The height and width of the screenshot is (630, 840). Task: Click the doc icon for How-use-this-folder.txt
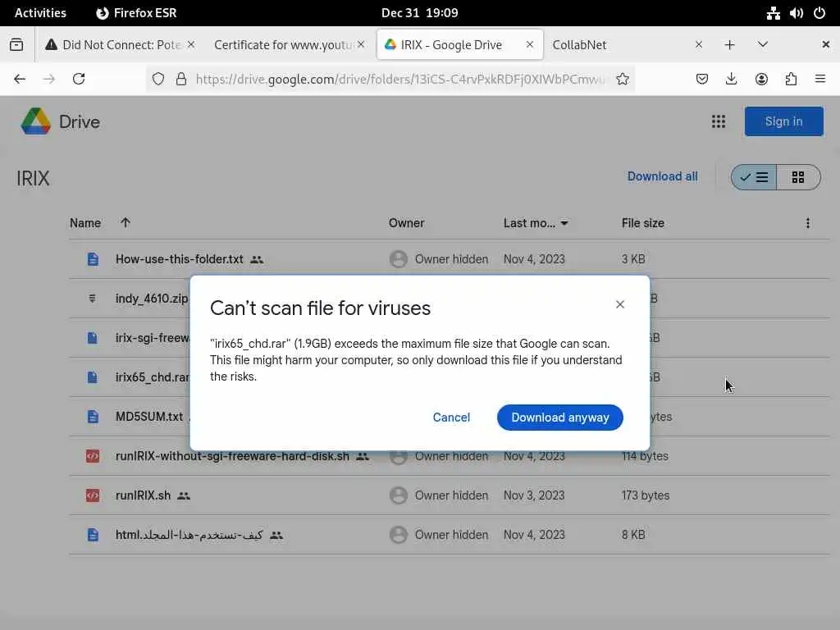coord(93,259)
